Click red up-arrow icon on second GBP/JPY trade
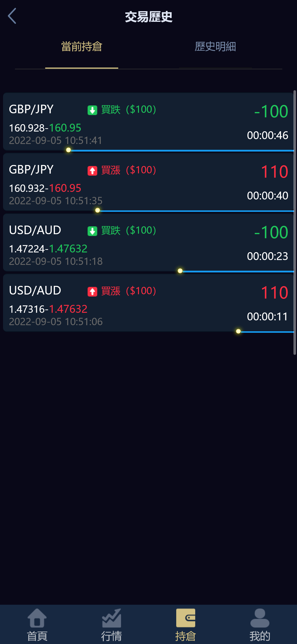This screenshot has width=297, height=644. tap(92, 171)
